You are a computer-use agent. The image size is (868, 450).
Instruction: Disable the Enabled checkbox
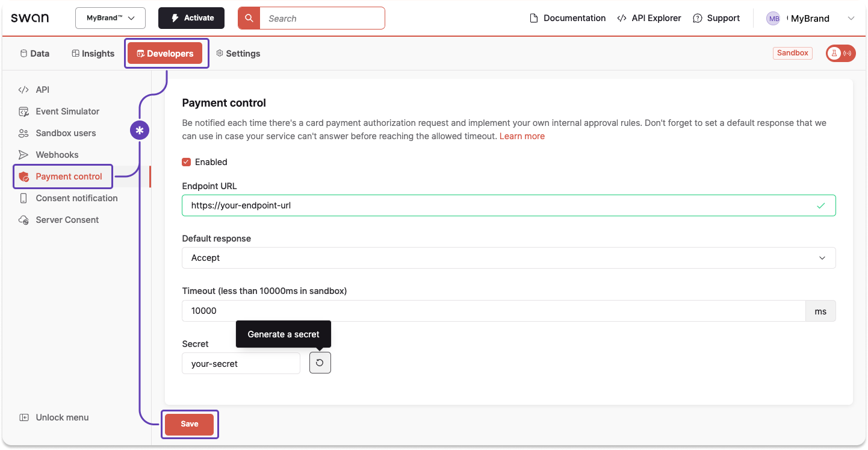pos(187,161)
